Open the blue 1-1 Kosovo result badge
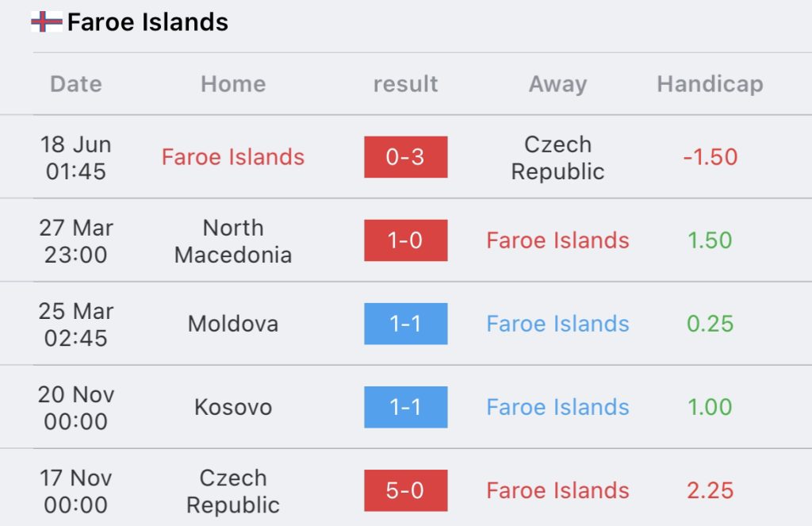This screenshot has height=526, width=812. pyautogui.click(x=405, y=407)
